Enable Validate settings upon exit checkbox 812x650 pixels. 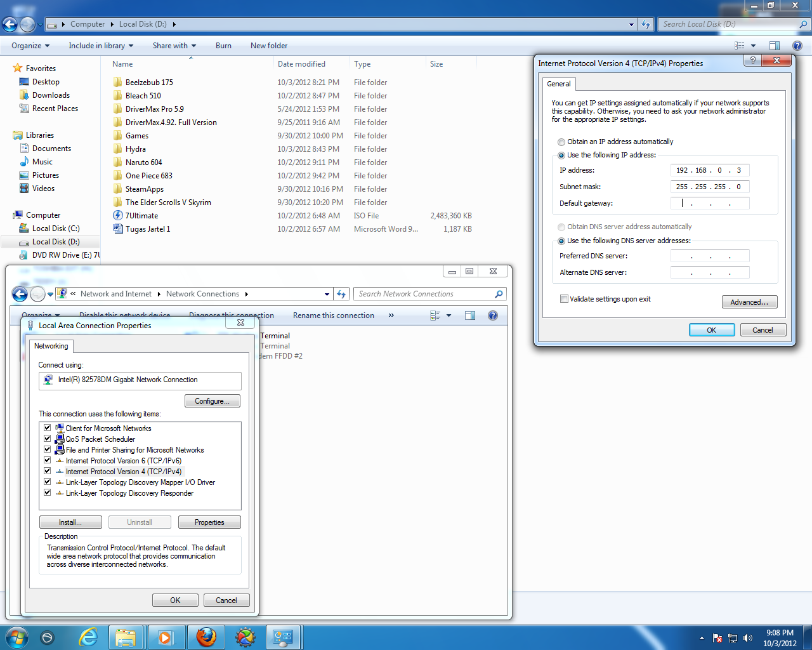point(564,299)
